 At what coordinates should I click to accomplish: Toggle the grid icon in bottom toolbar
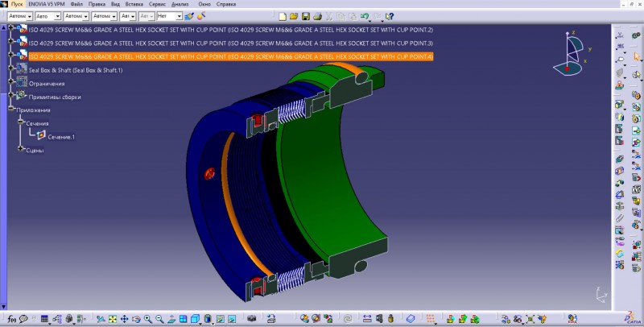[x=430, y=319]
